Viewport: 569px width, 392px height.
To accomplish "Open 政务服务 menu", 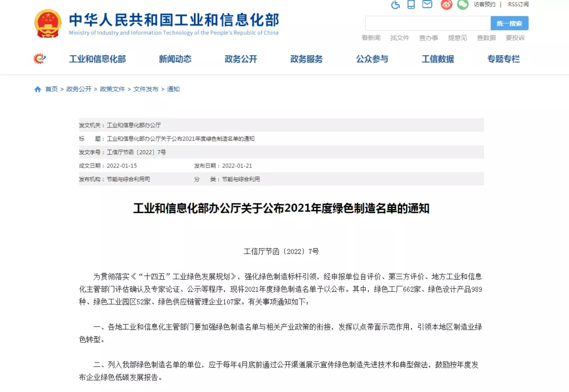I will (307, 59).
